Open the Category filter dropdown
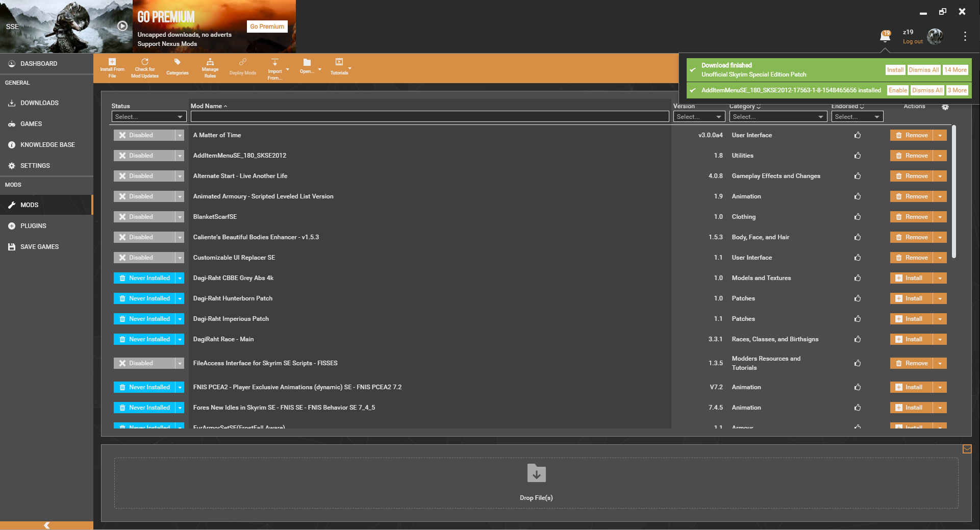 pos(778,117)
